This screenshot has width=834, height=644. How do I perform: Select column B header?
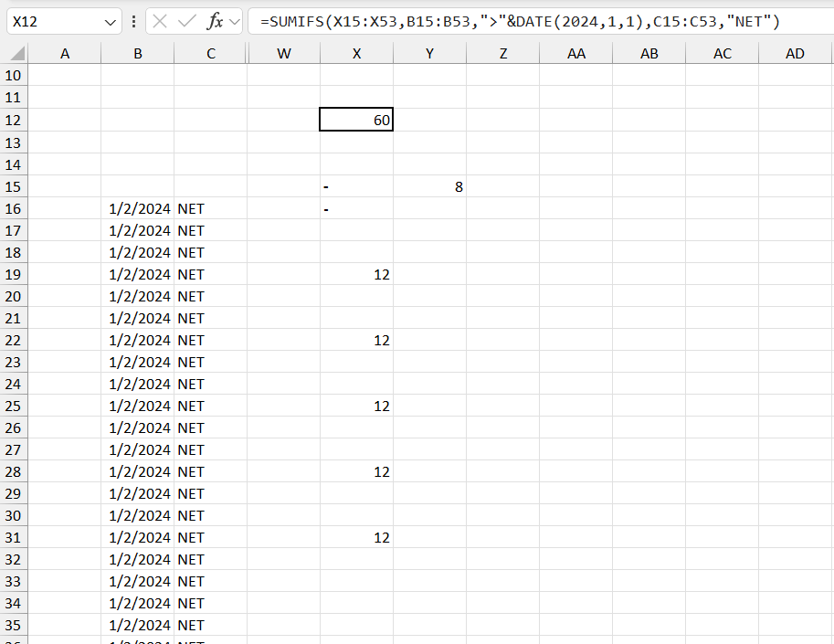(x=137, y=53)
